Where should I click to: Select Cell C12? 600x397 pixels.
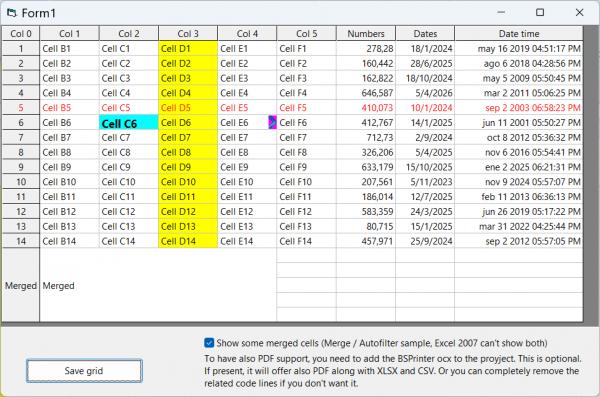coord(129,212)
